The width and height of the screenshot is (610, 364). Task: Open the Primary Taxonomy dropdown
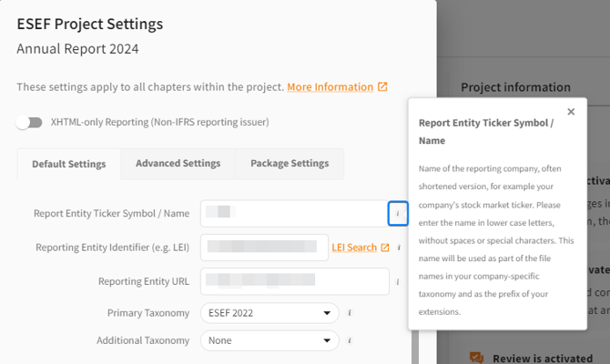(x=269, y=313)
